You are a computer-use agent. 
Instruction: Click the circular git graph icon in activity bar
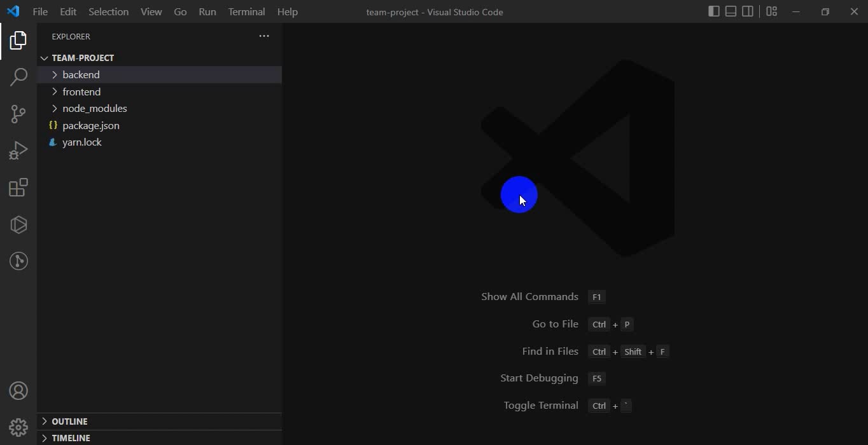(18, 261)
